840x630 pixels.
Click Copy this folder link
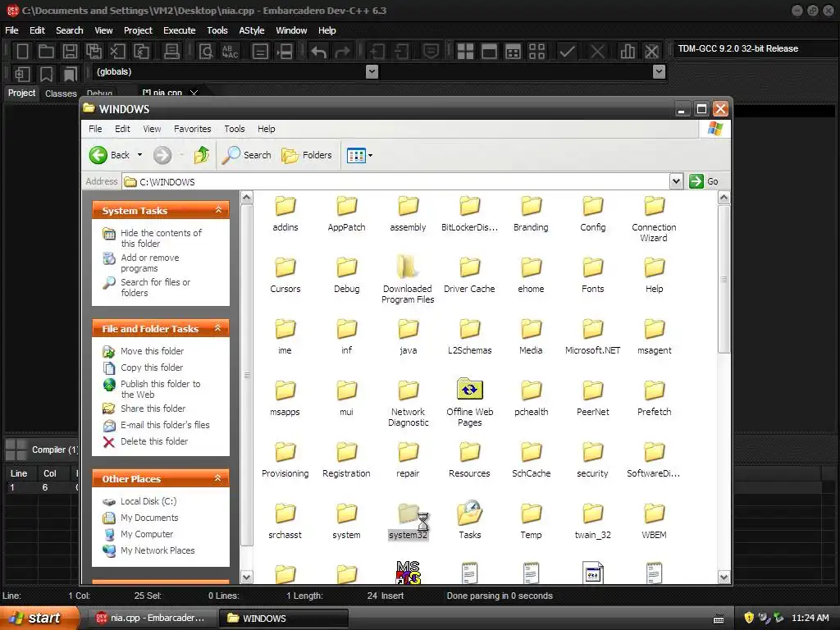(152, 367)
